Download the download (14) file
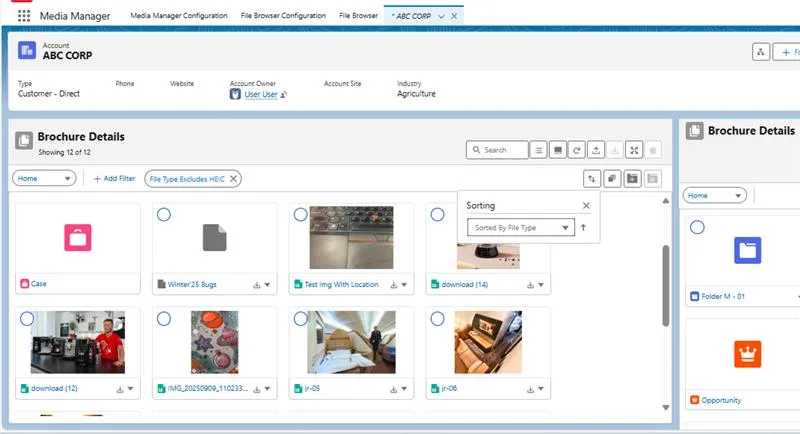This screenshot has width=800, height=434. (530, 285)
